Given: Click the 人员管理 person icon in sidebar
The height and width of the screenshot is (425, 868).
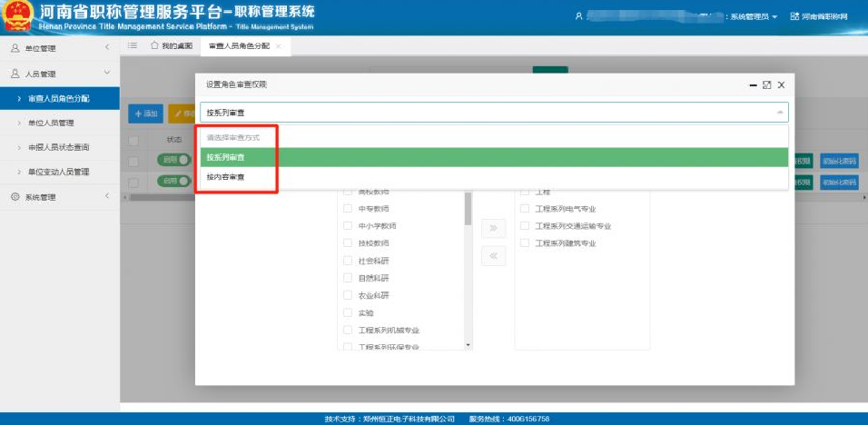Looking at the screenshot, I should 15,74.
